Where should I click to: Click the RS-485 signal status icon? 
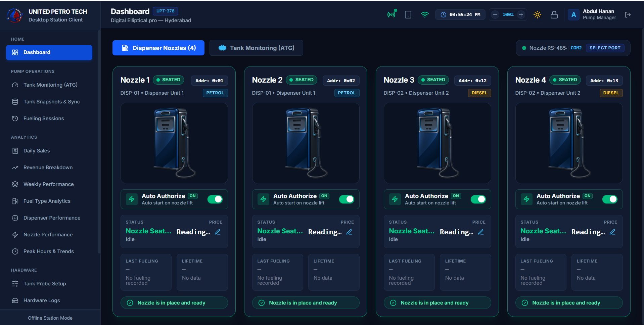click(x=392, y=14)
